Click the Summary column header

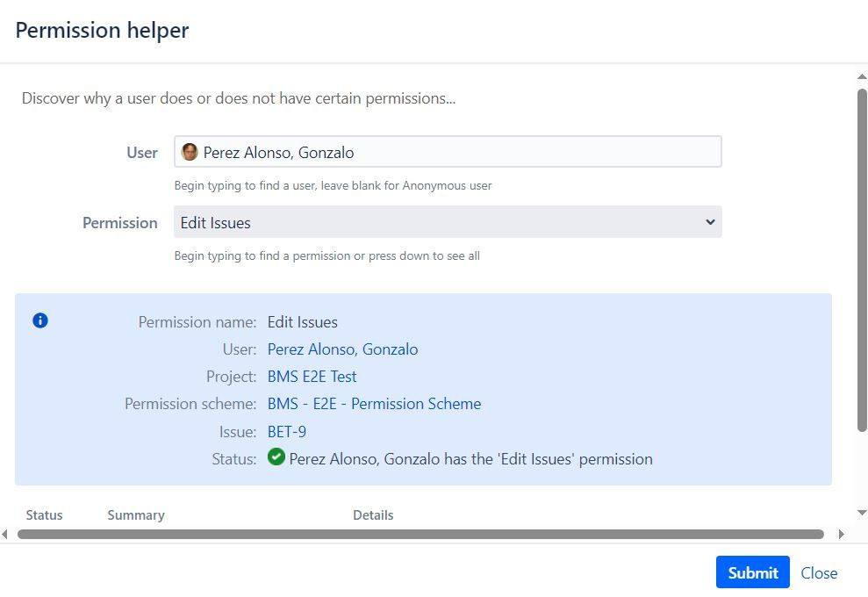coord(136,515)
